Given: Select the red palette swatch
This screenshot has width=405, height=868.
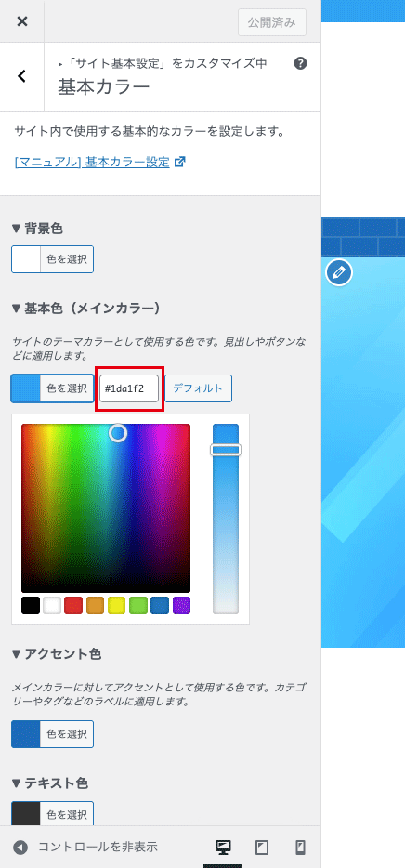Looking at the screenshot, I should coord(73,605).
